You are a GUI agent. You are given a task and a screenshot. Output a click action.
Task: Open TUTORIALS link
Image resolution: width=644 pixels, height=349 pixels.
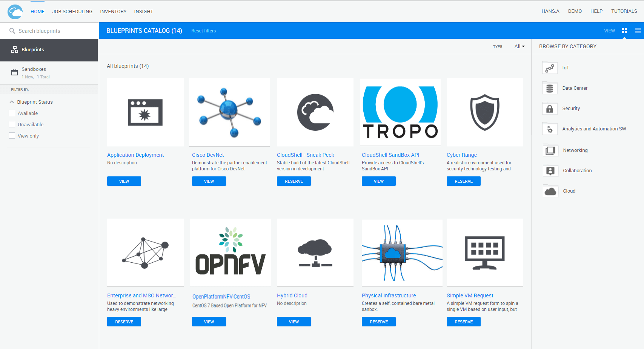pyautogui.click(x=624, y=11)
